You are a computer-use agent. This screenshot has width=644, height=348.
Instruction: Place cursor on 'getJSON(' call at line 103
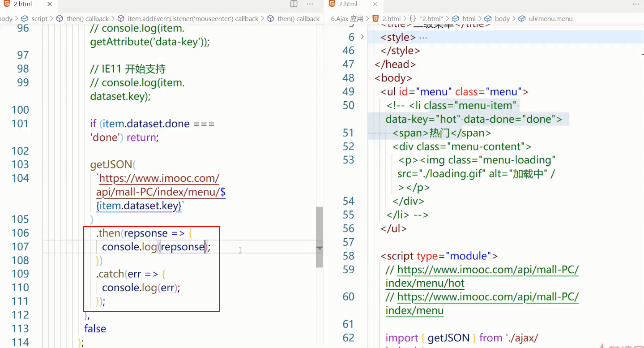click(113, 164)
